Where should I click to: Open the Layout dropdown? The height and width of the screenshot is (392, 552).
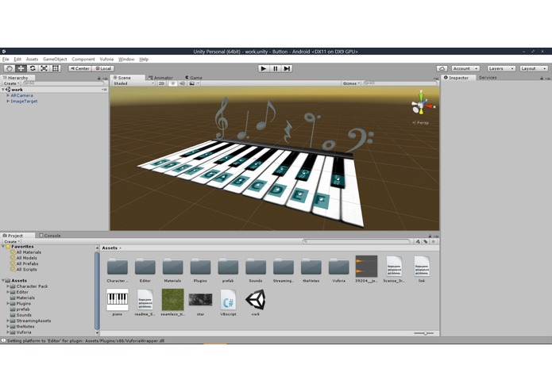point(534,68)
